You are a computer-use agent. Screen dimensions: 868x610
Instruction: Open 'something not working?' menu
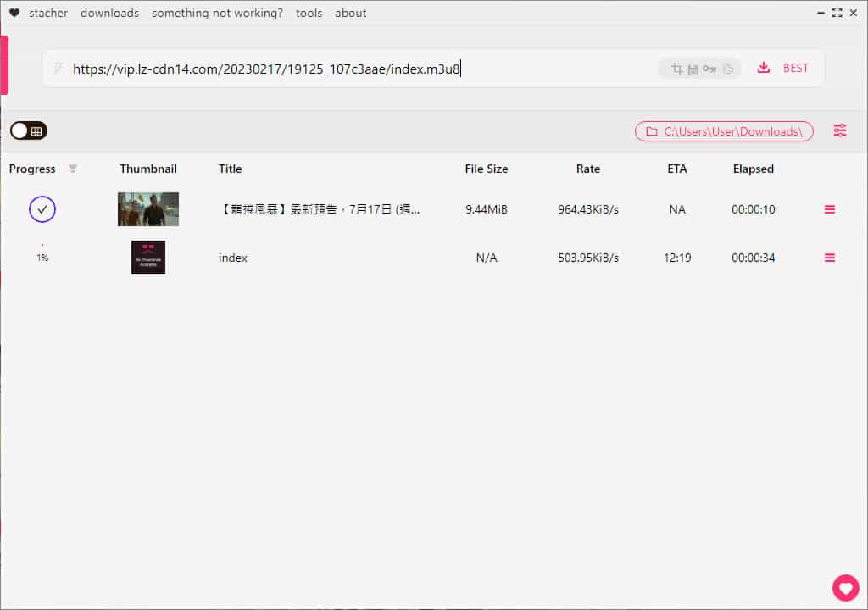click(217, 13)
